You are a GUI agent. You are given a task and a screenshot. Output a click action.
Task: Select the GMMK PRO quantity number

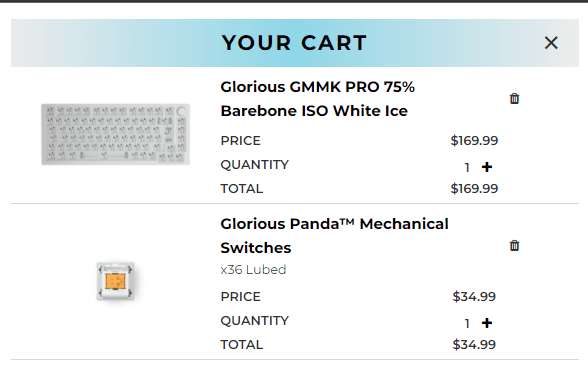[x=467, y=168]
